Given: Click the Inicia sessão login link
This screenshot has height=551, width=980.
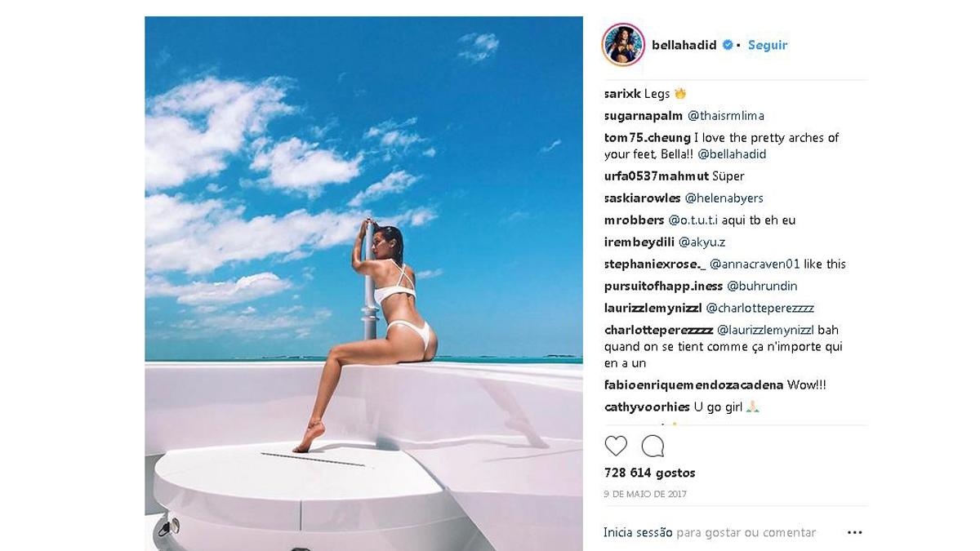Looking at the screenshot, I should (x=638, y=532).
